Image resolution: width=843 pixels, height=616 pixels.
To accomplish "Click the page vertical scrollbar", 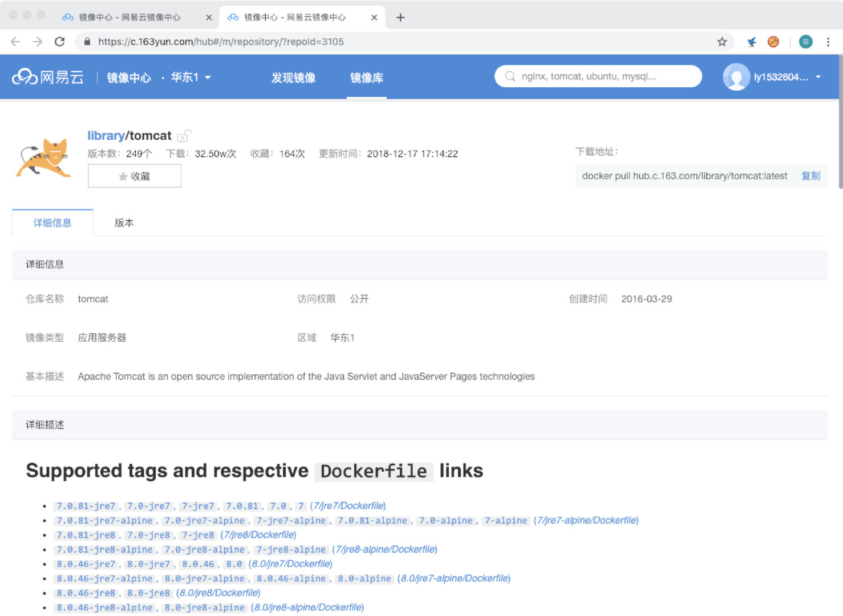I will [840, 121].
